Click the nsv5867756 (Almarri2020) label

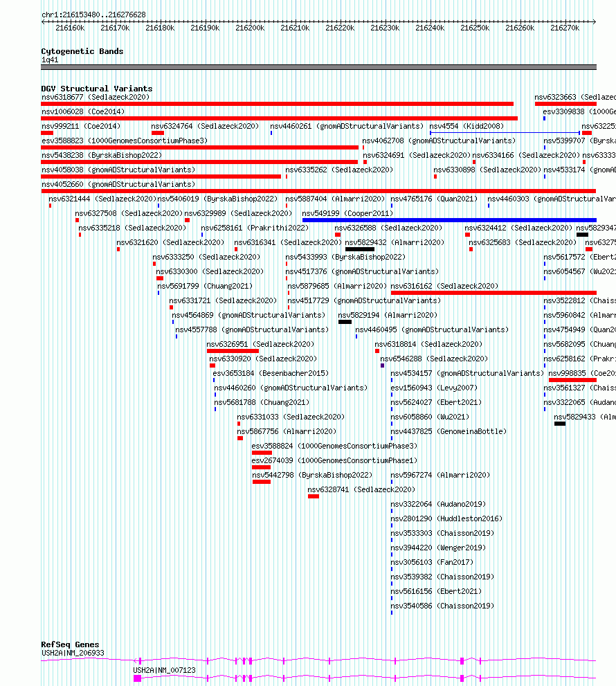287,431
